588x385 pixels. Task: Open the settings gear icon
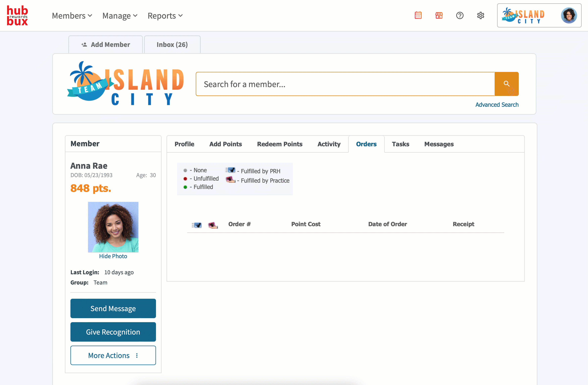pos(480,16)
